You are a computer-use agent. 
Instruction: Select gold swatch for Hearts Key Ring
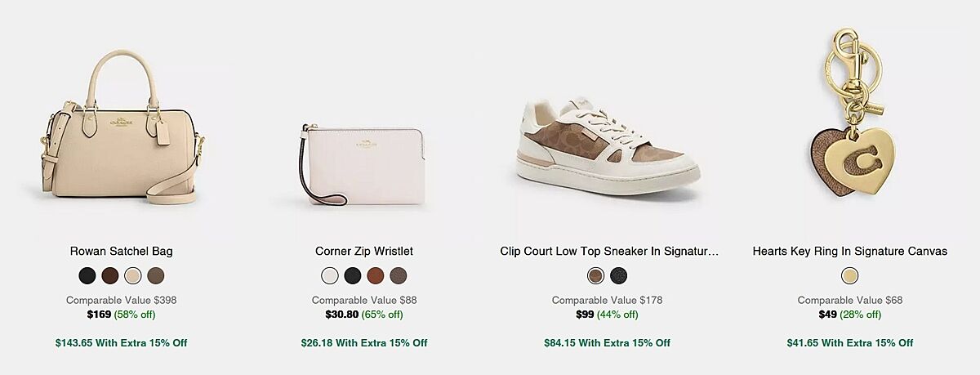click(850, 276)
